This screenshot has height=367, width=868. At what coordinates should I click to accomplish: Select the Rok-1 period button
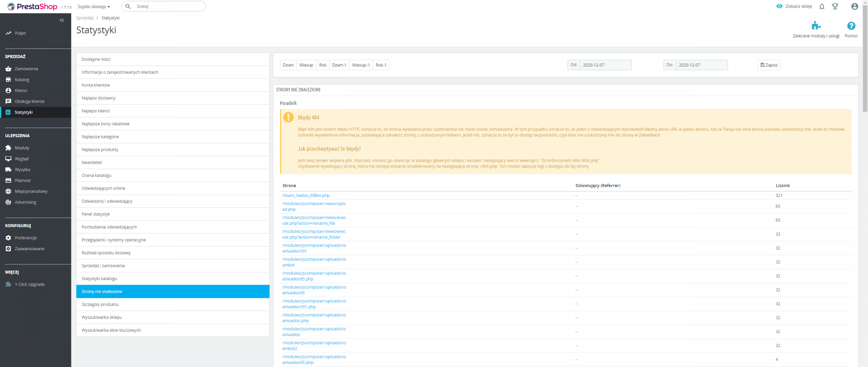click(381, 65)
